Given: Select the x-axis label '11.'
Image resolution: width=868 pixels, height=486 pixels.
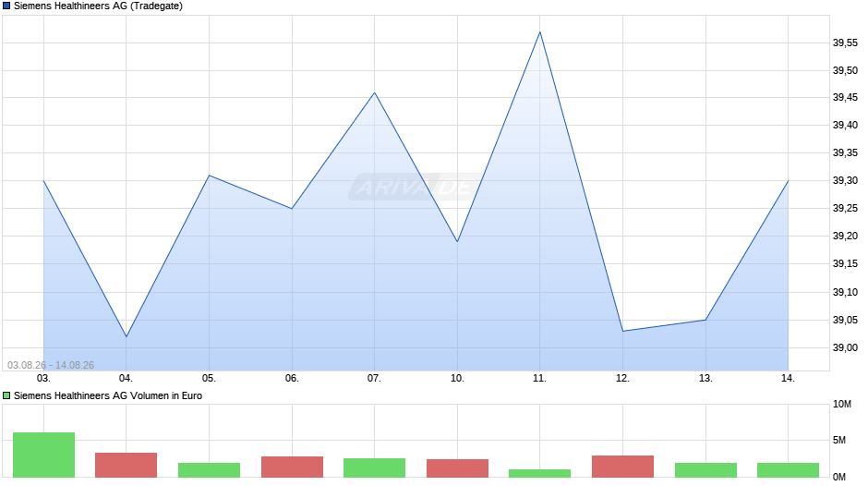Looking at the screenshot, I should coord(540,379).
